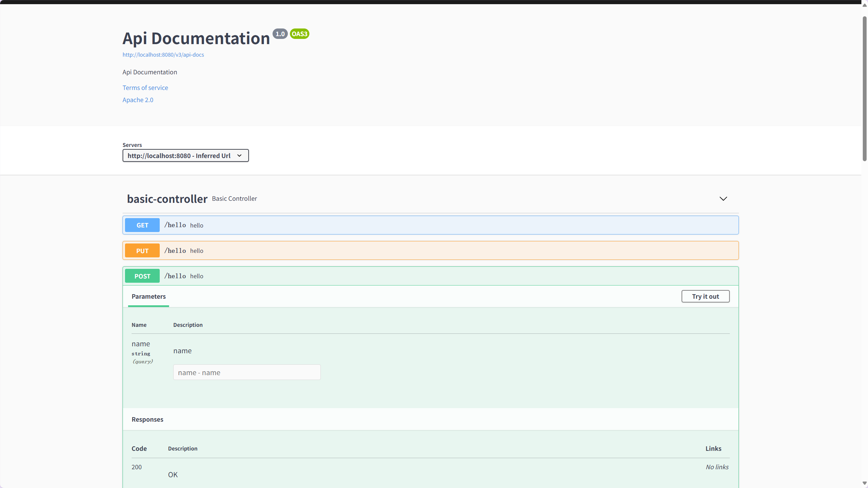
Task: Collapse the POST /hello operation
Action: click(x=431, y=276)
